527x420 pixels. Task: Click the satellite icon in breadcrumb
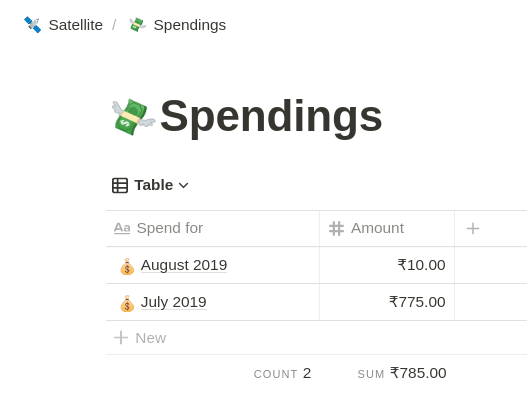click(x=33, y=25)
